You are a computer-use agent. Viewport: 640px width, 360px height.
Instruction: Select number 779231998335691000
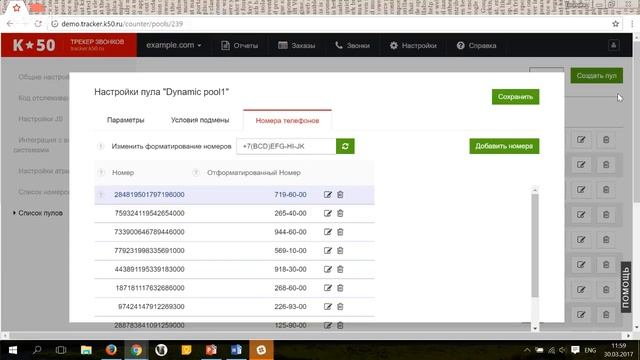pyautogui.click(x=149, y=251)
